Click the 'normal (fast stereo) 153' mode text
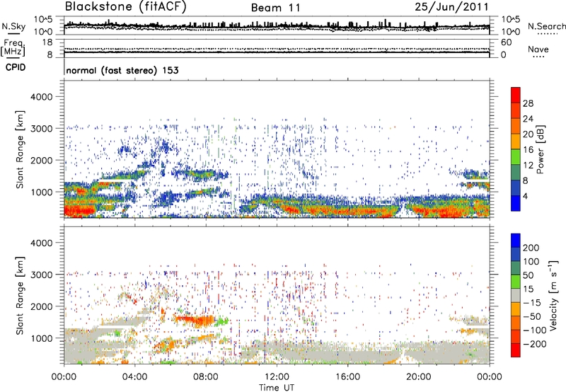Screen dimensions: 566x392 point(122,70)
